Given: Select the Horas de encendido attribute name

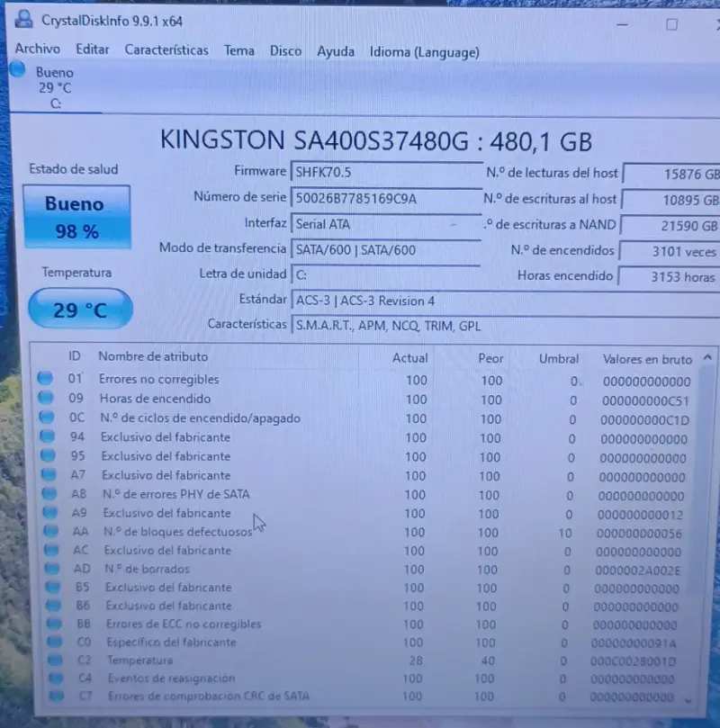Looking at the screenshot, I should (x=155, y=399).
